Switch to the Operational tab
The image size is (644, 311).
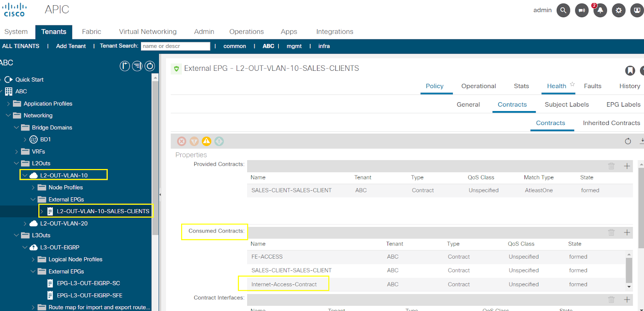(479, 86)
